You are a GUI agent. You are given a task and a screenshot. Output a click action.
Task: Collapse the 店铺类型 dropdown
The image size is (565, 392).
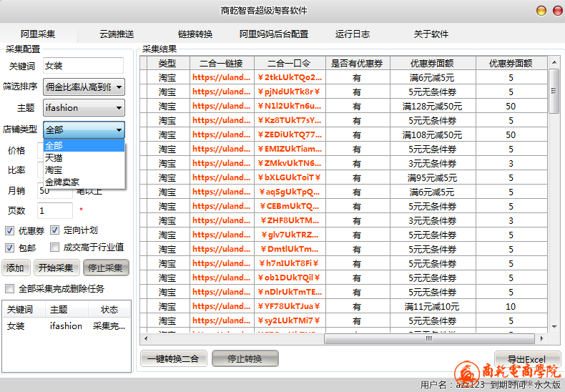(84, 129)
